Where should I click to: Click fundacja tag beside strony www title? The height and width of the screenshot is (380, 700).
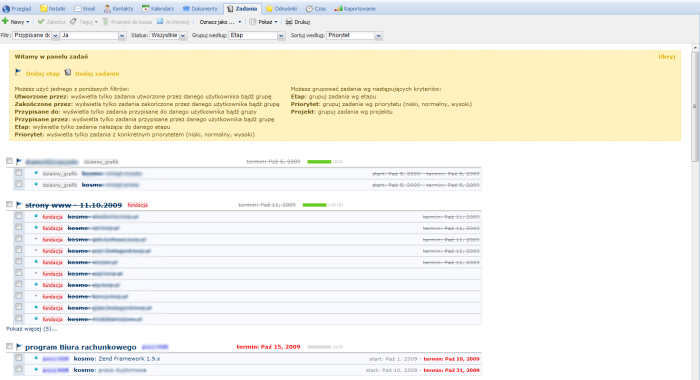[138, 205]
